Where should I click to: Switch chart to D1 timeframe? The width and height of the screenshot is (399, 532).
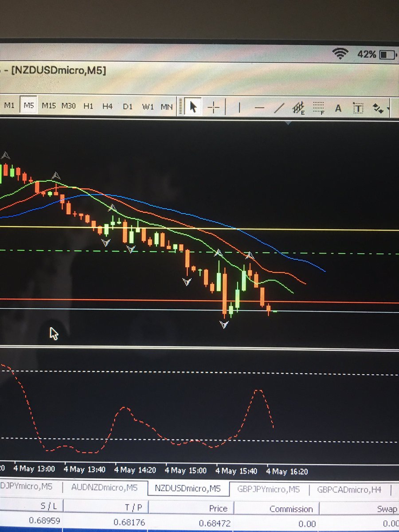click(x=128, y=106)
